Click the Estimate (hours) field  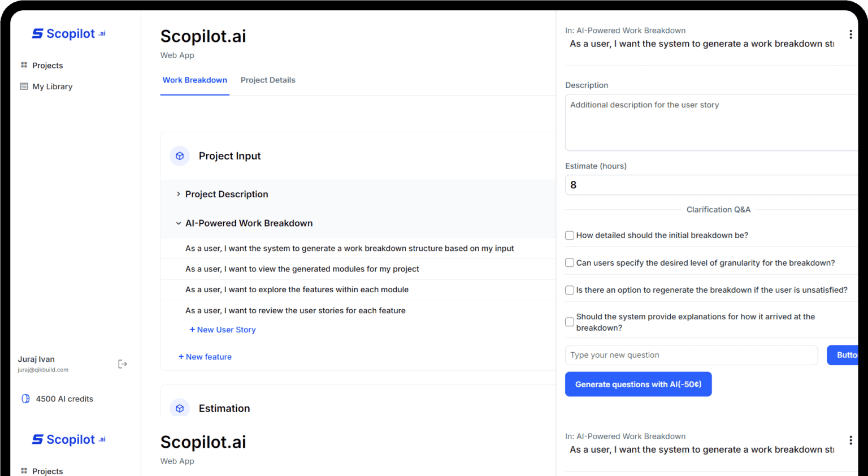[x=711, y=185]
